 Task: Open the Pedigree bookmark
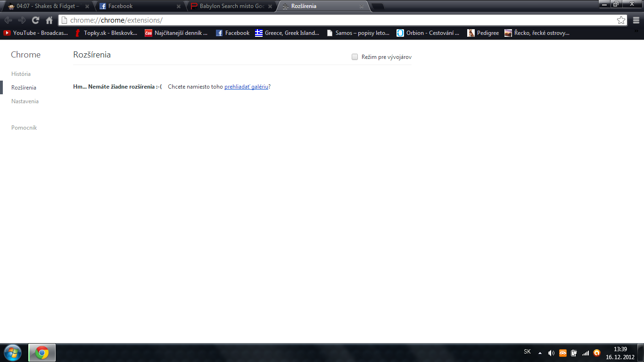pos(483,33)
